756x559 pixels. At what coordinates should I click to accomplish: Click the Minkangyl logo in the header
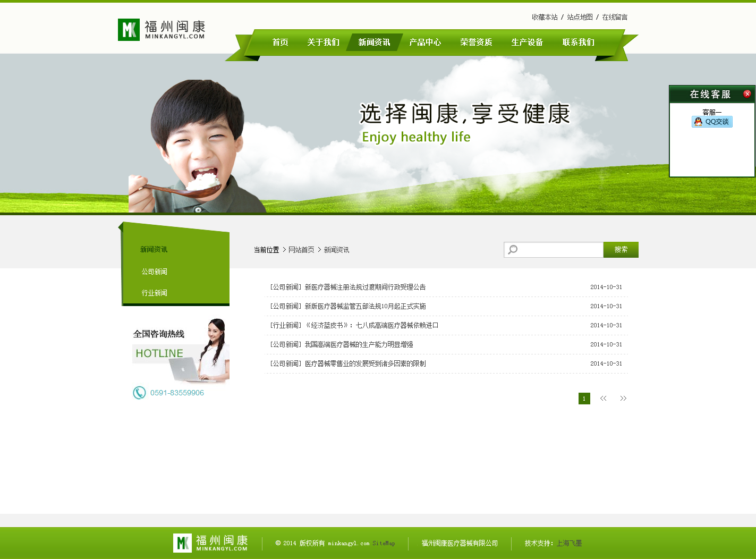[x=161, y=30]
